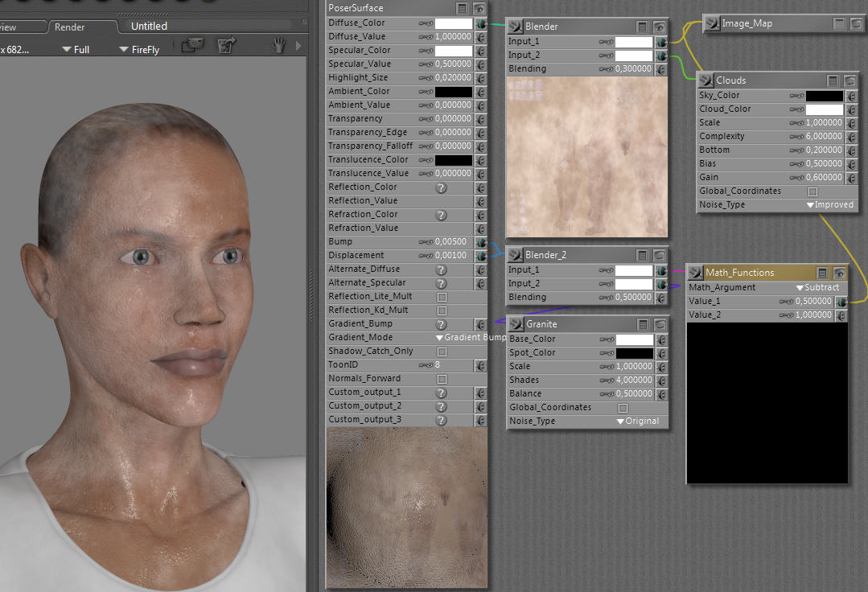Screen dimensions: 868x592
Task: Open Math_Argument Subtract dropdown
Action: point(817,288)
